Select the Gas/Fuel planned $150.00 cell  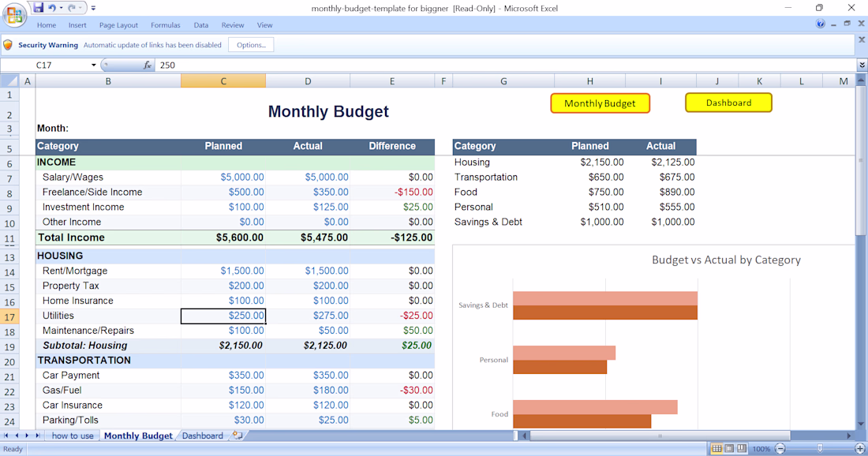223,391
